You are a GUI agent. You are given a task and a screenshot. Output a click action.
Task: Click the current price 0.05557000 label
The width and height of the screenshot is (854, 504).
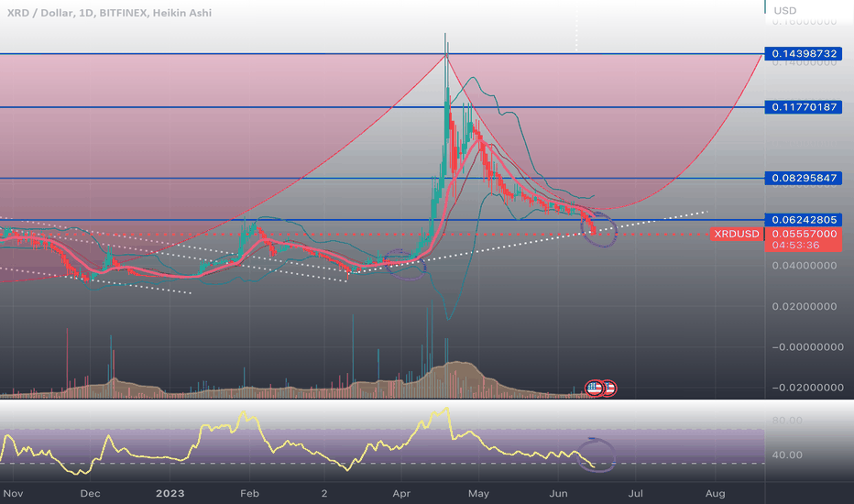(804, 234)
